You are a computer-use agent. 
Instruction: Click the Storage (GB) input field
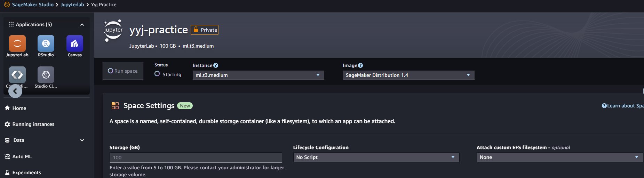[x=196, y=157]
